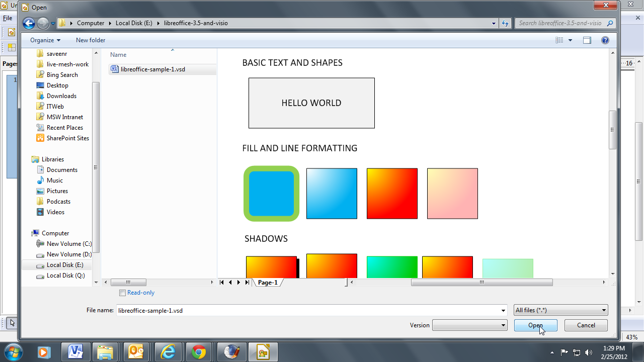Viewport: 644px width, 362px height.
Task: Open the Organize dropdown menu
Action: [x=45, y=40]
